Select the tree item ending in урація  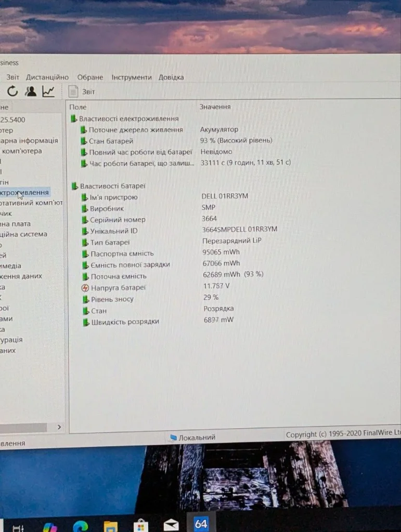[11, 340]
